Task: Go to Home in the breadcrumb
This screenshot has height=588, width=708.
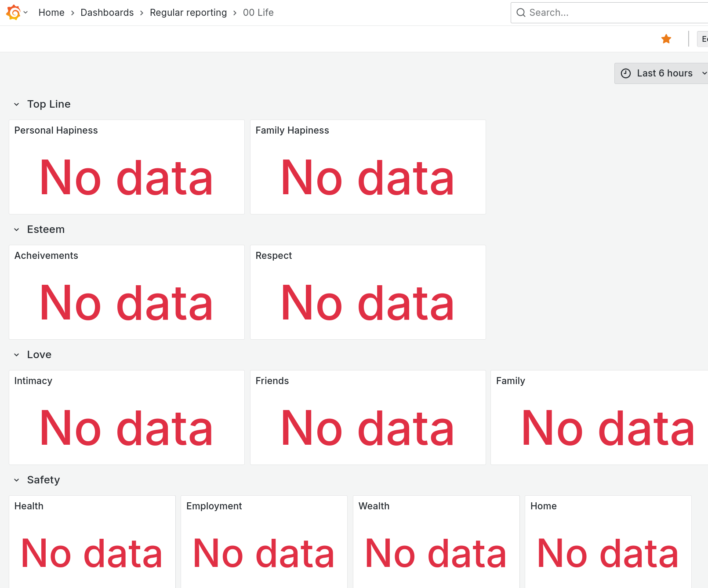Action: tap(51, 13)
